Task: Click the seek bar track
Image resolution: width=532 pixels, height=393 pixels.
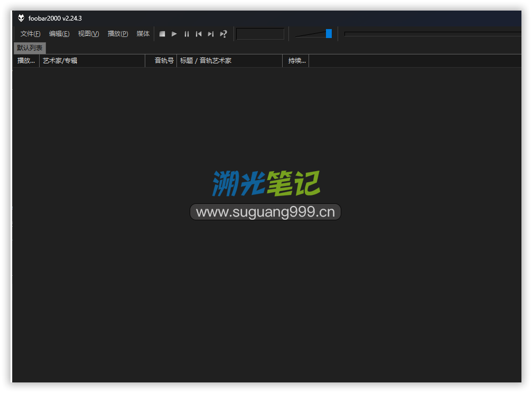Action: 433,34
